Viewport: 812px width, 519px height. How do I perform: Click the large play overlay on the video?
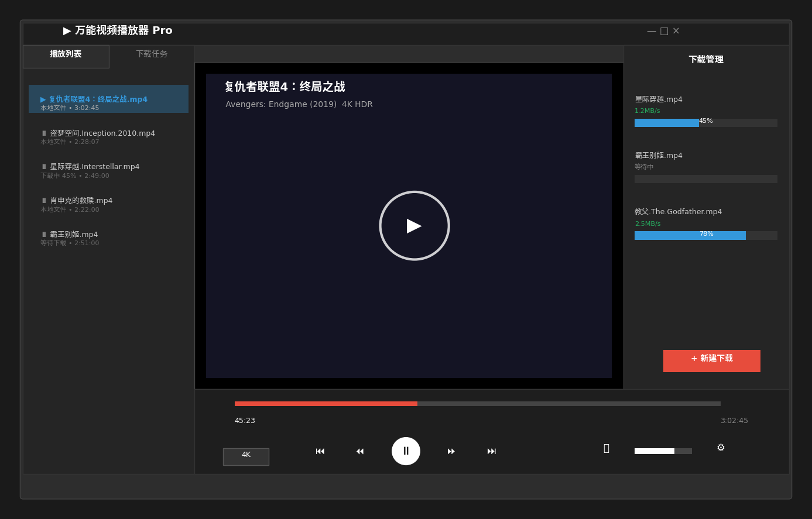(414, 225)
